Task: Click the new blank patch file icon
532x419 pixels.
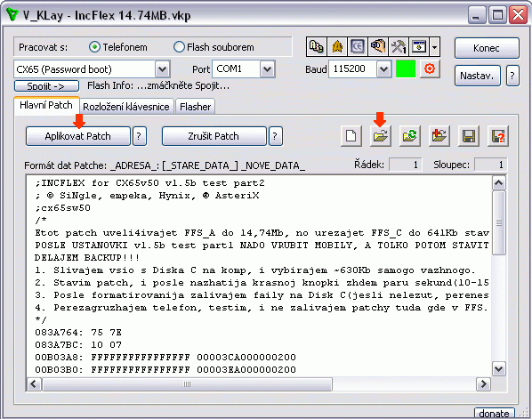Action: point(351,136)
